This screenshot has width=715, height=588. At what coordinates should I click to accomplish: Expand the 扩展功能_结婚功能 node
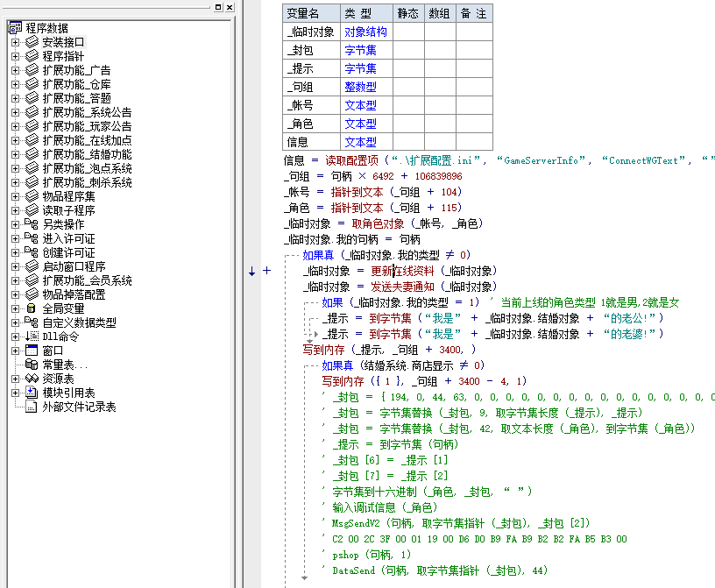[15, 154]
